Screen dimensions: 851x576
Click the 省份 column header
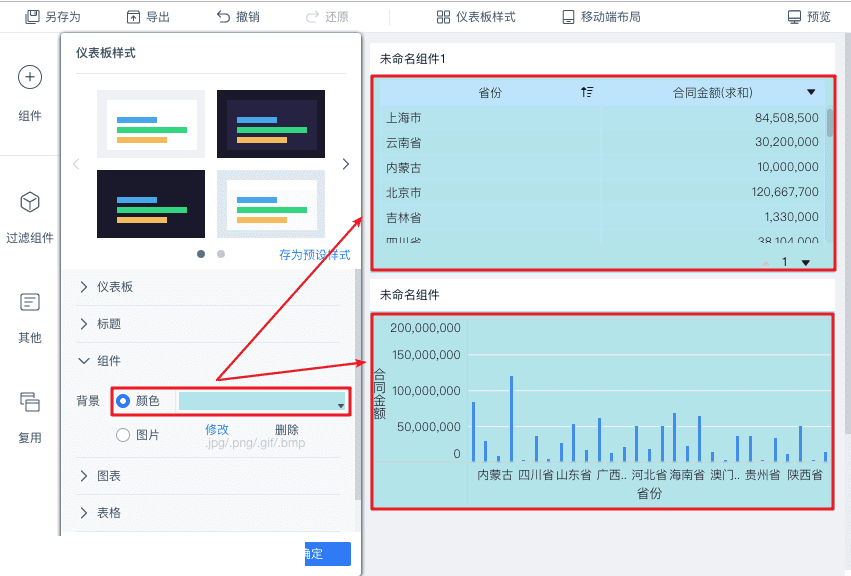click(490, 93)
